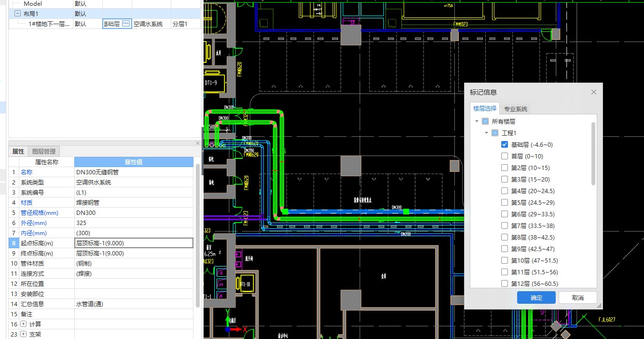644x339 pixels.
Task: Open the 图层管理 tab
Action: 44,152
